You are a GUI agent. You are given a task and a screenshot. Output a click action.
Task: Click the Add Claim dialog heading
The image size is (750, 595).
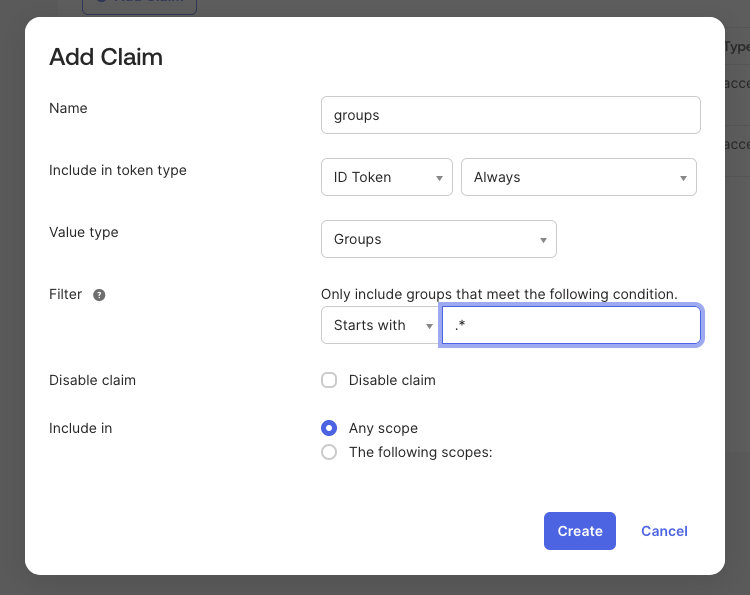[106, 57]
